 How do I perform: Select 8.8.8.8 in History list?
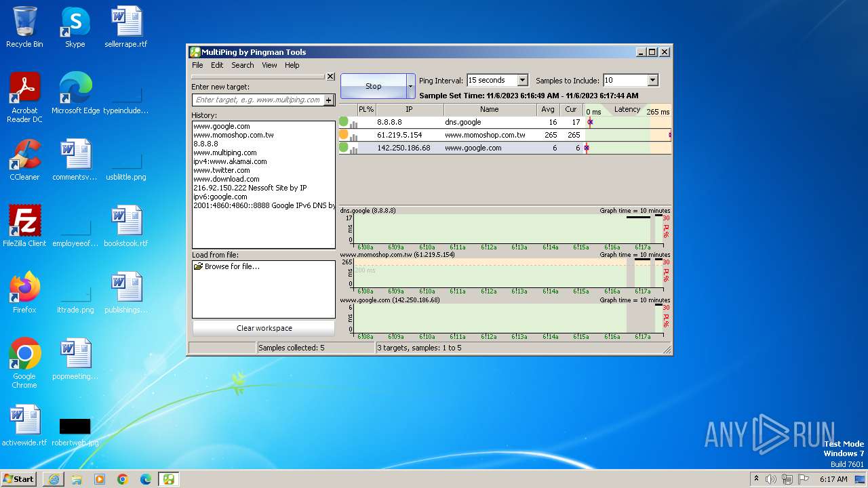click(x=205, y=144)
